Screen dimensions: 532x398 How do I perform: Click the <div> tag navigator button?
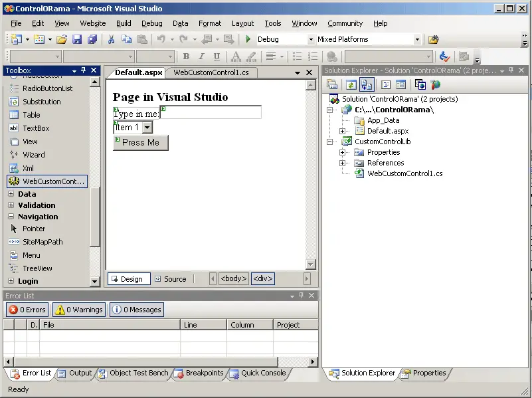pyautogui.click(x=263, y=279)
